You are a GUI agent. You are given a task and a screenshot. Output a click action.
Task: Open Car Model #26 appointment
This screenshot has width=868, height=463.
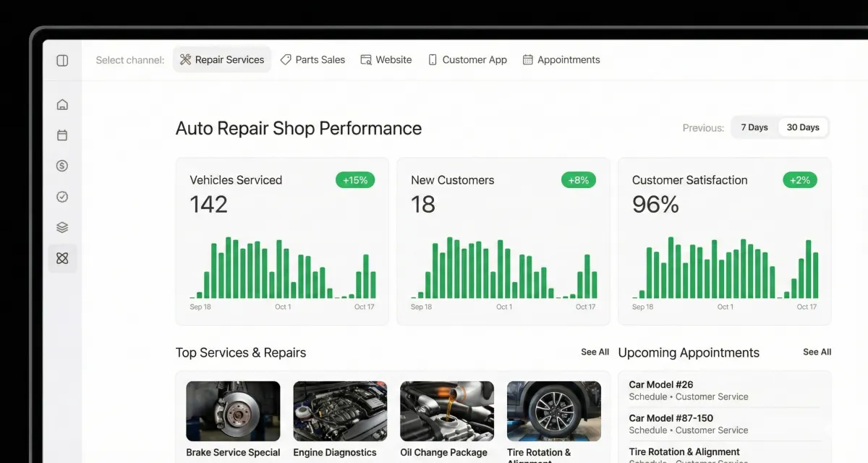click(x=724, y=391)
